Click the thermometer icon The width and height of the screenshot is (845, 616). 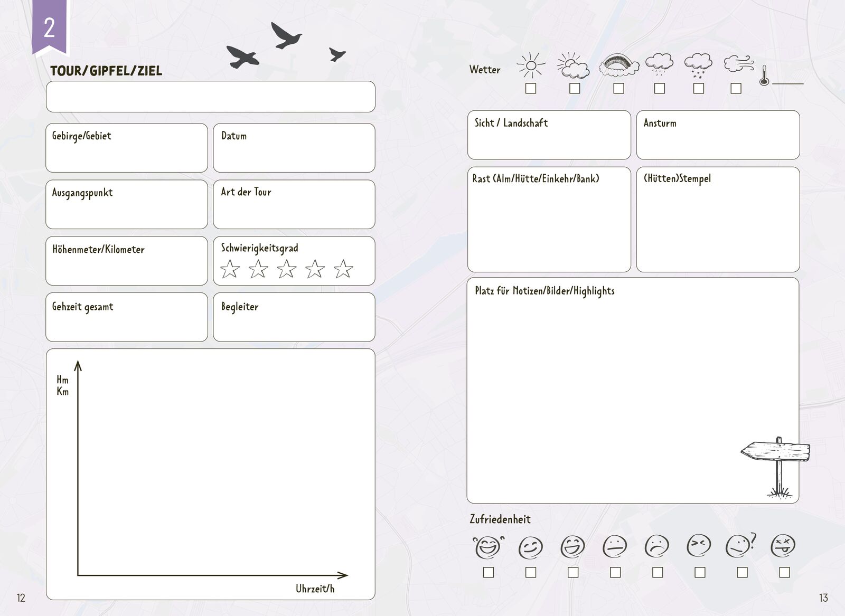click(x=764, y=75)
